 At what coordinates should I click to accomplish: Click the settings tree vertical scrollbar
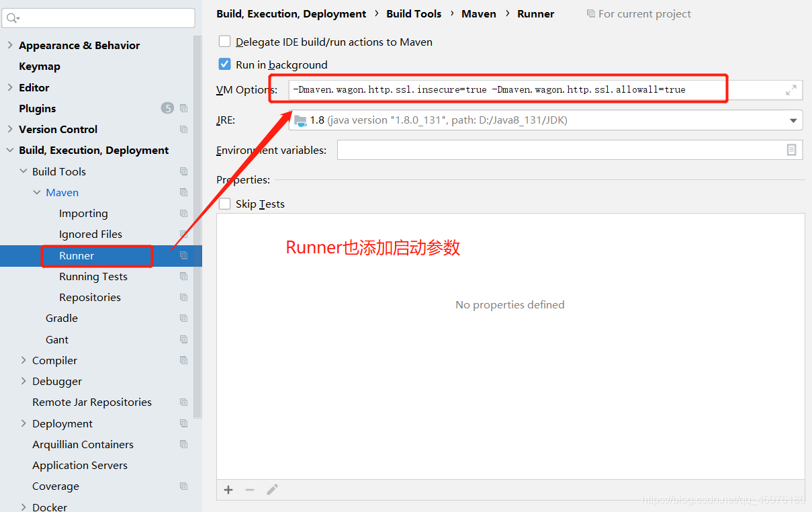[x=197, y=228]
